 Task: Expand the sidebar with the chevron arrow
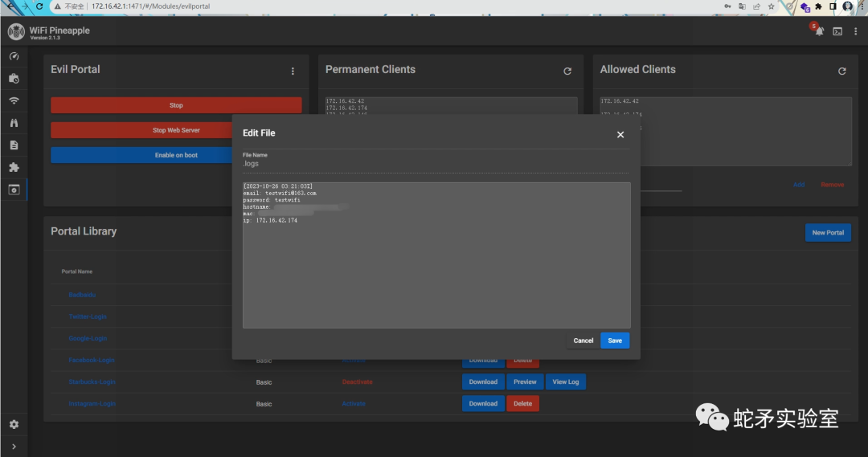pyautogui.click(x=14, y=447)
